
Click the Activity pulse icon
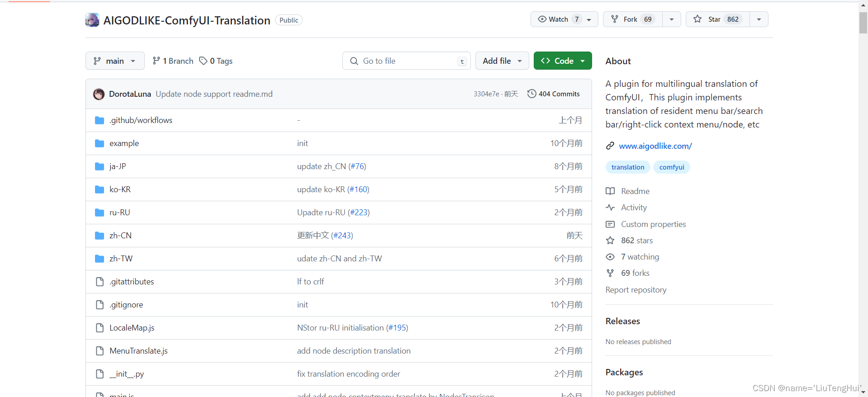pos(610,208)
